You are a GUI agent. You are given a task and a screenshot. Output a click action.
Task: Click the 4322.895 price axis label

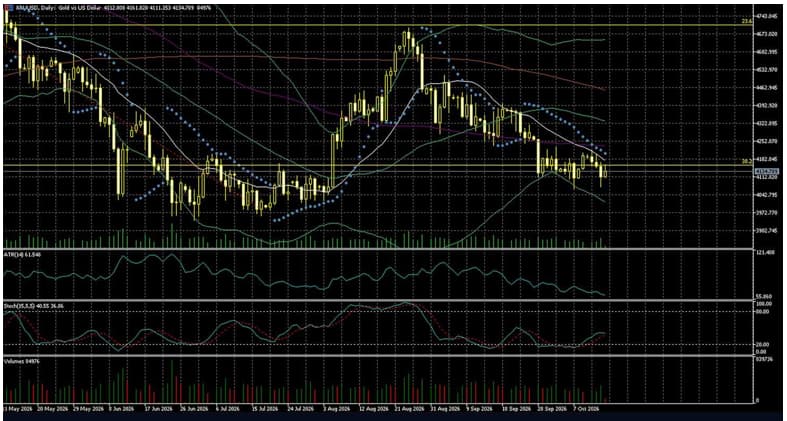(767, 123)
